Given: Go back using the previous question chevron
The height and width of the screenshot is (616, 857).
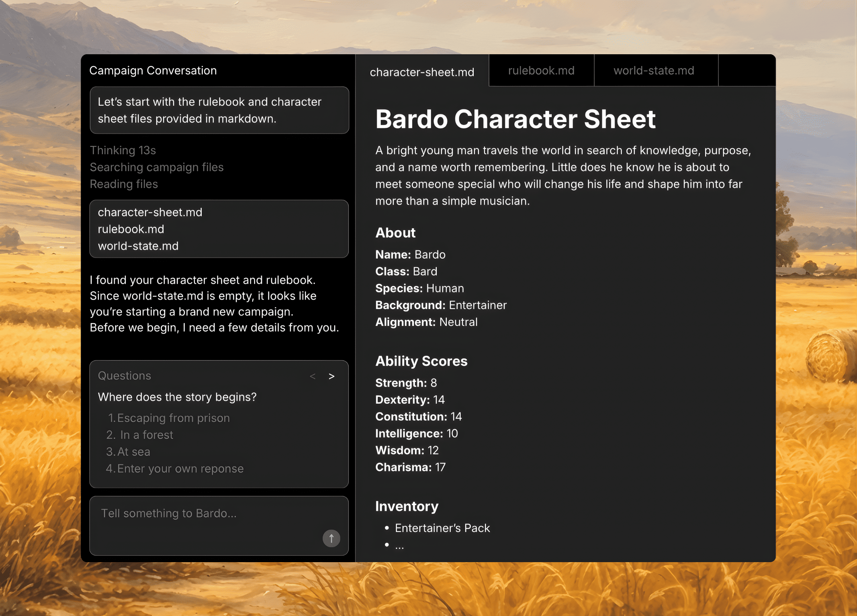Looking at the screenshot, I should 313,376.
